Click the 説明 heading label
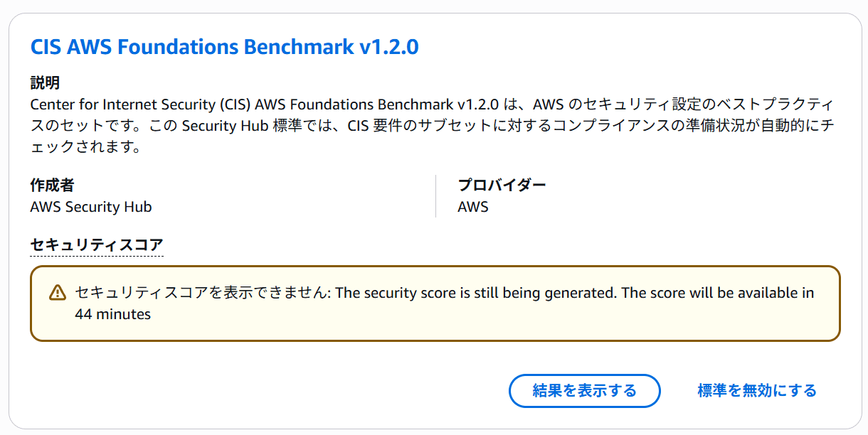 tap(45, 83)
